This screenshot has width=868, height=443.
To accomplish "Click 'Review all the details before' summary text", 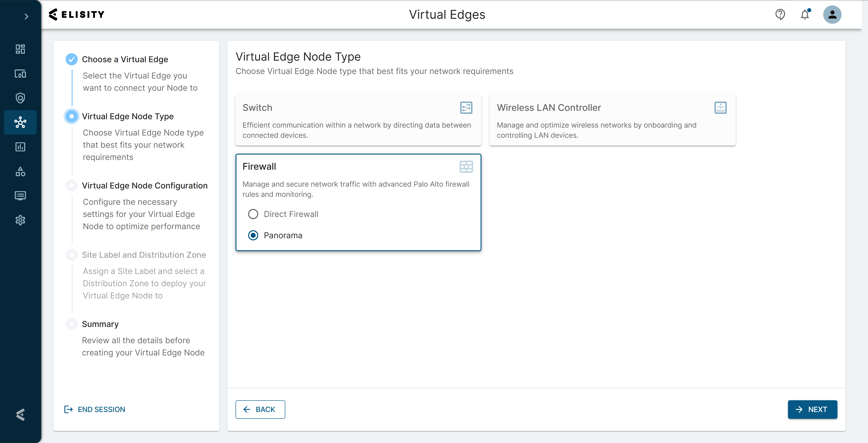I will [143, 346].
